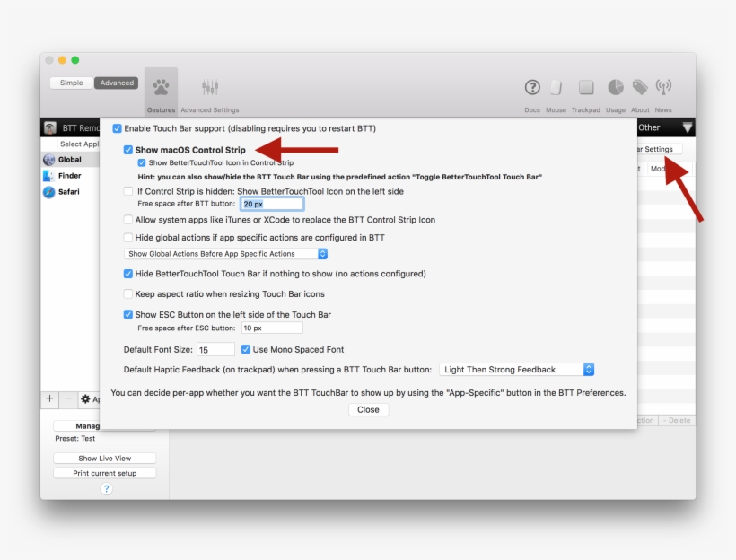The image size is (736, 560).
Task: Enable Hide global actions checkbox
Action: pyautogui.click(x=127, y=238)
